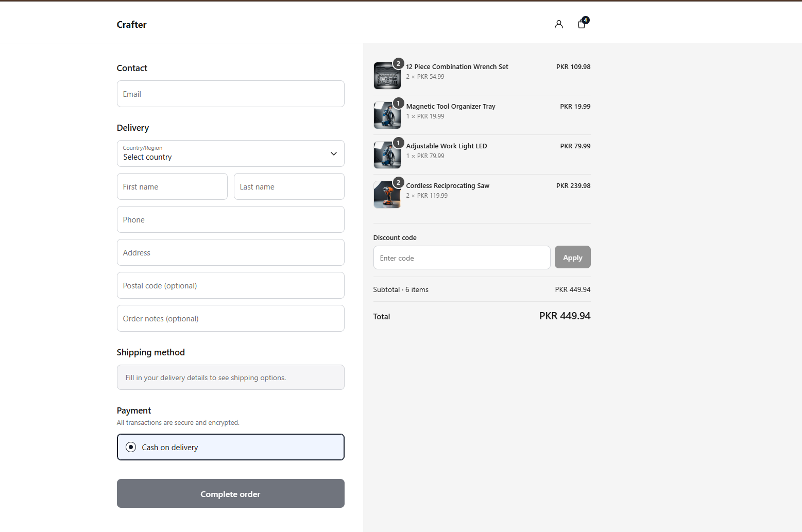Click the bold Total amount 'PKR 449.94'
The image size is (802, 532).
(565, 316)
